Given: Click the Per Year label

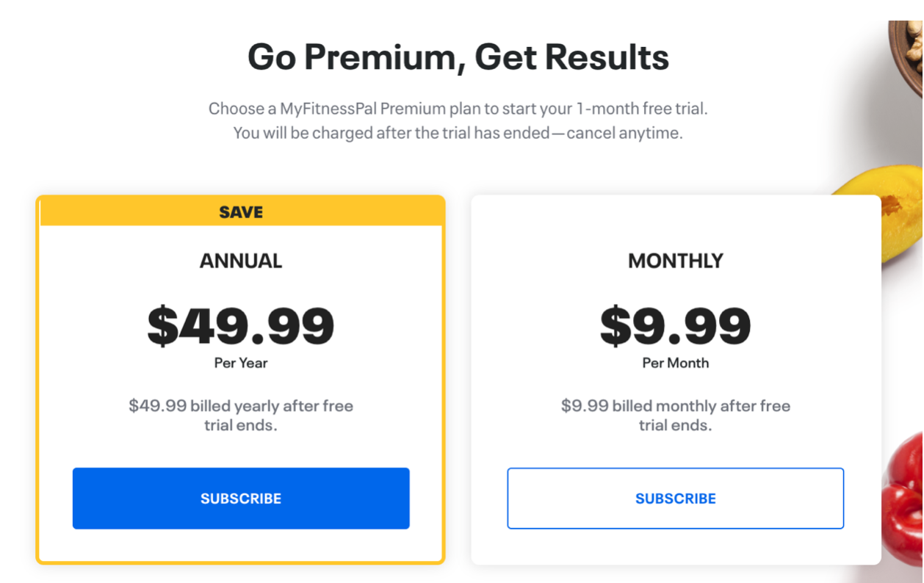Looking at the screenshot, I should 241,363.
